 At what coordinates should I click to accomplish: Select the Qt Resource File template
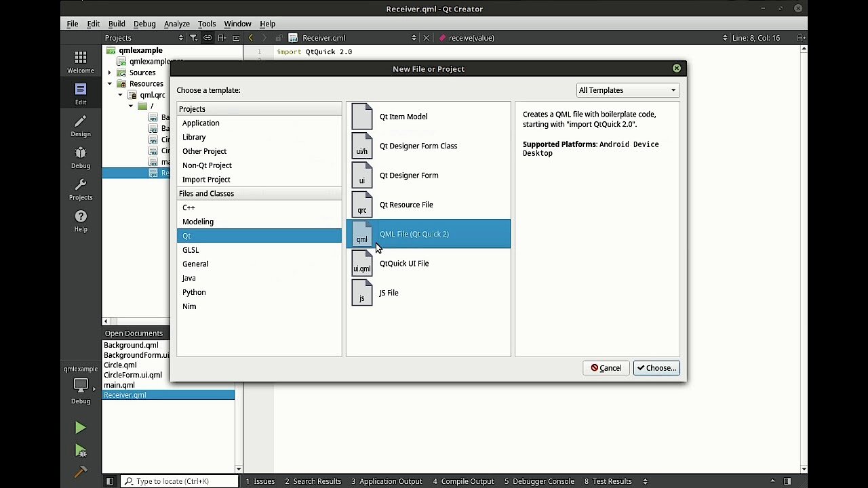406,205
